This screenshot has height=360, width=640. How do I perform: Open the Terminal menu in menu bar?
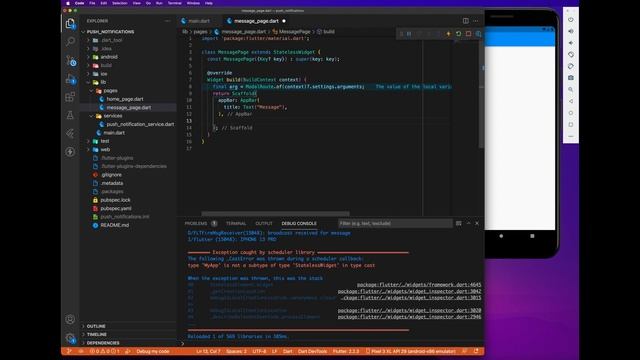pos(175,3)
